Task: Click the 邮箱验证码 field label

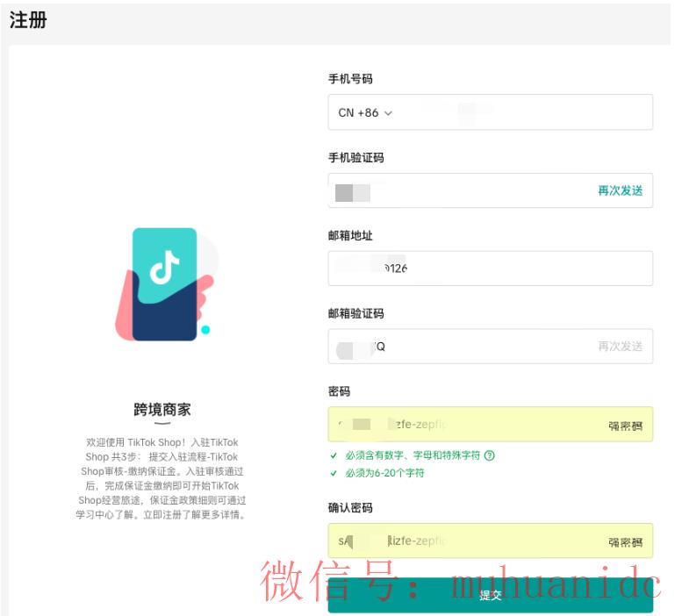Action: [x=356, y=313]
